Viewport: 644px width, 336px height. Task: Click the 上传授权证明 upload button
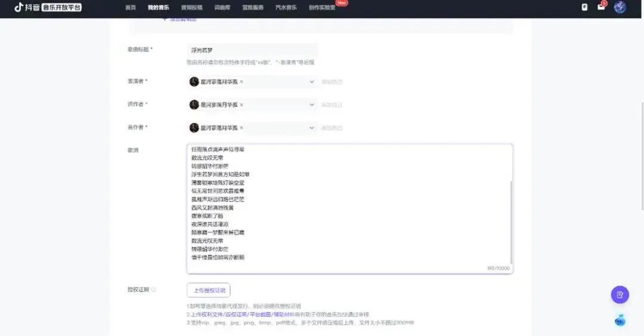point(209,290)
